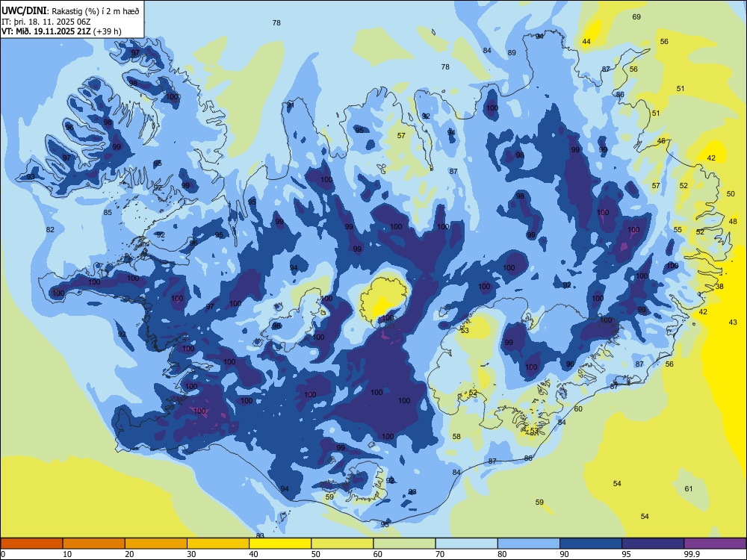
Task: Click the valid time 'VT: Mið. 19.11.2025 21Z (+39 h)'
Action: point(61,31)
